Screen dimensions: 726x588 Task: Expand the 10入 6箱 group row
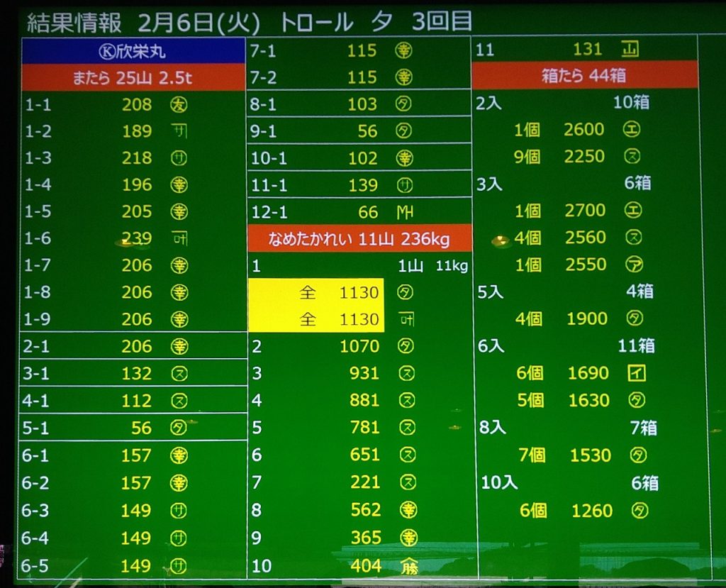click(x=569, y=483)
